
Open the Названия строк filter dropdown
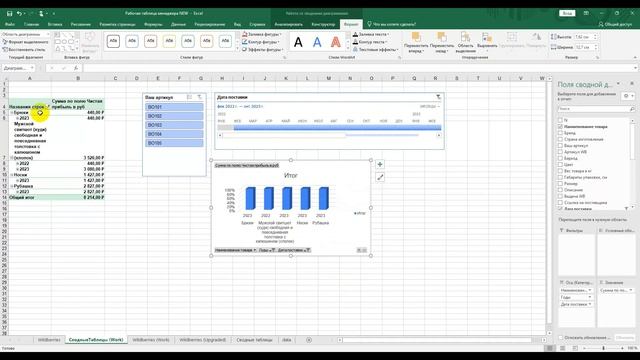[48, 107]
